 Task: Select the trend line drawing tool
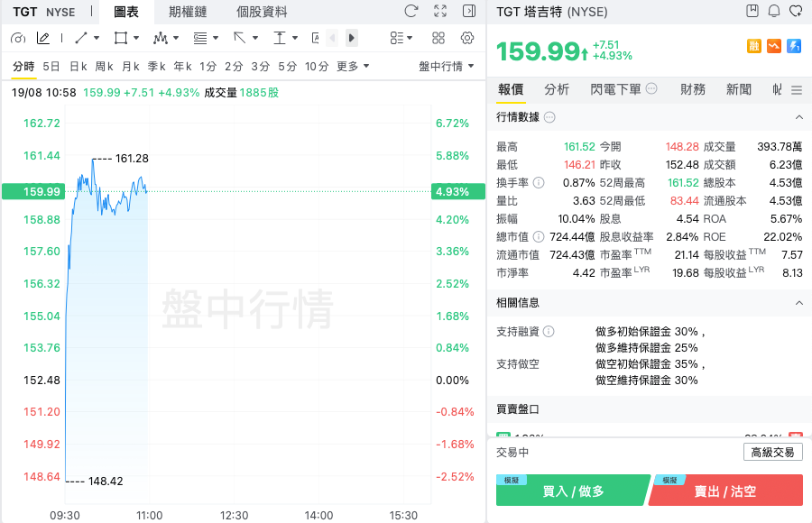81,38
